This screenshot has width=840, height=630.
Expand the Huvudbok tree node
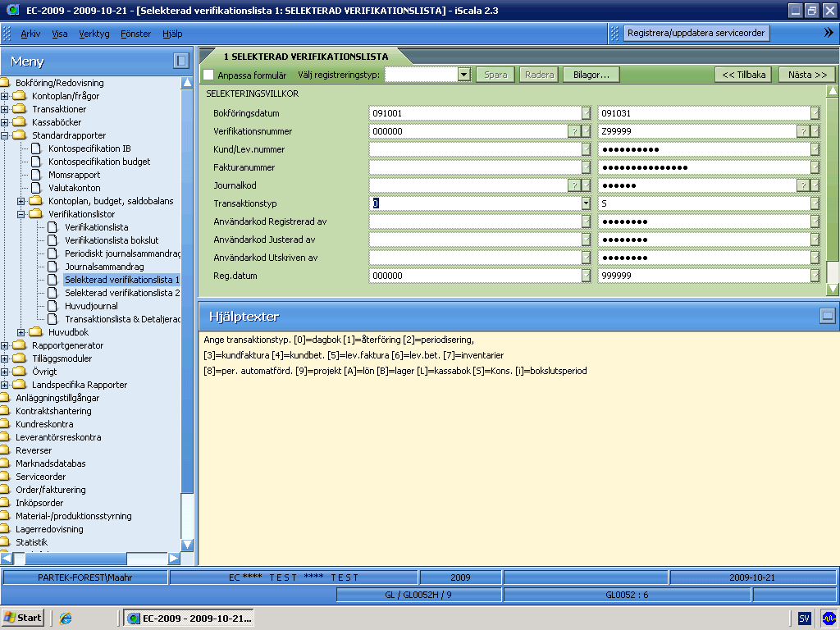point(21,332)
